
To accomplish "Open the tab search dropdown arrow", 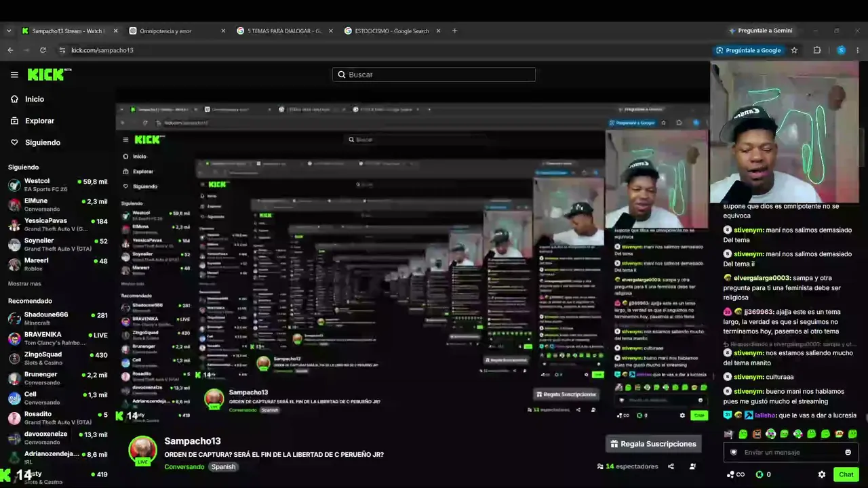I will 9,30.
